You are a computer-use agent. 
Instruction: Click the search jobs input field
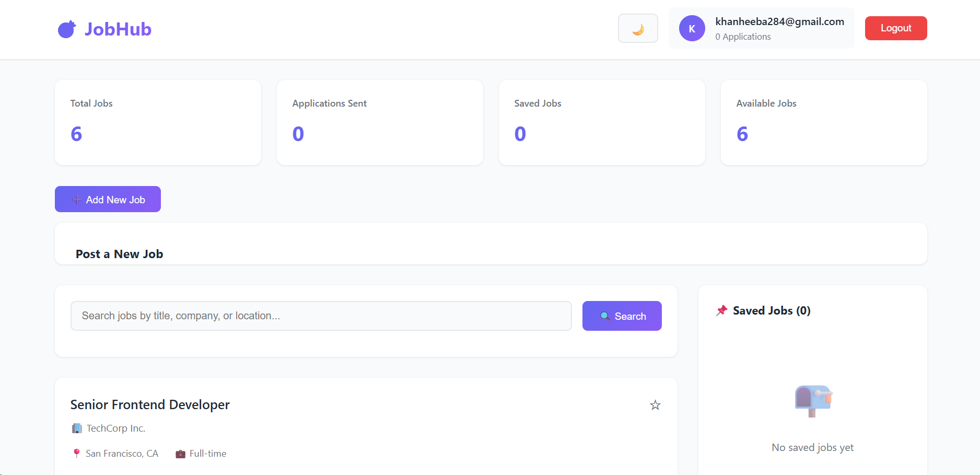click(x=321, y=316)
